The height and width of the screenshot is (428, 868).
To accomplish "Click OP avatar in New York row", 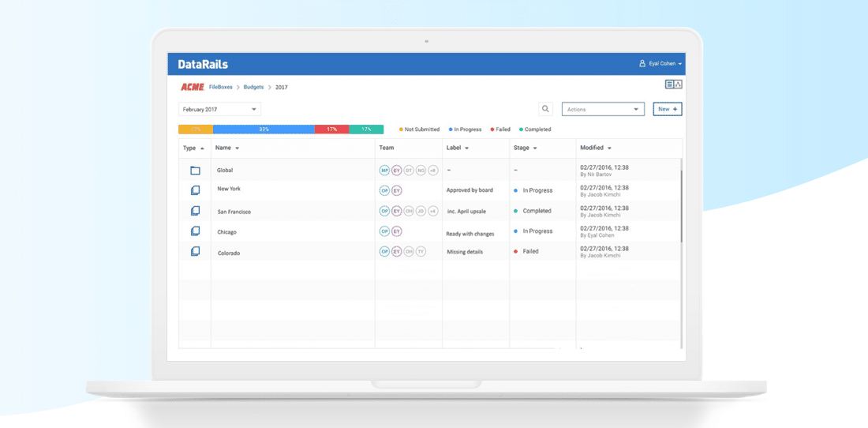I will (x=384, y=190).
